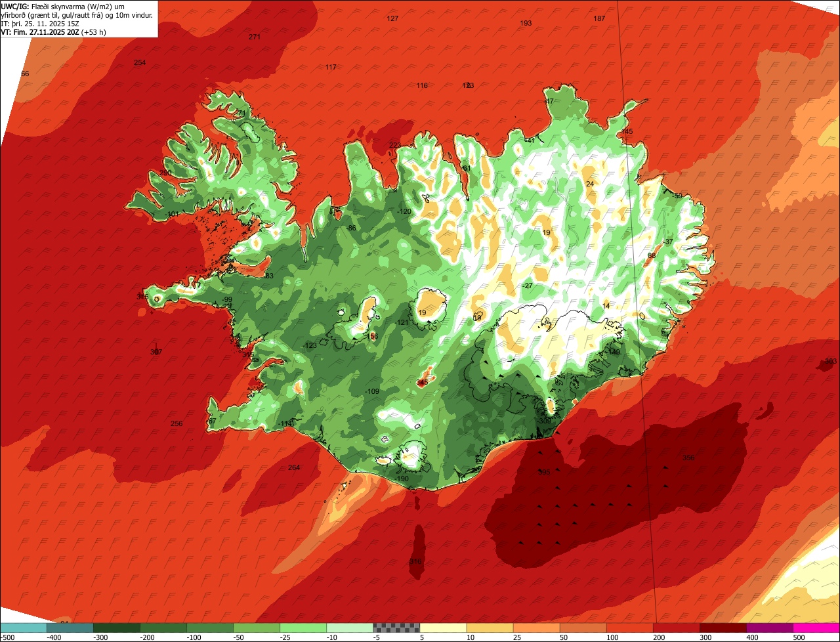
Task: Click the map value '303' near the map edge
Action: (x=831, y=361)
